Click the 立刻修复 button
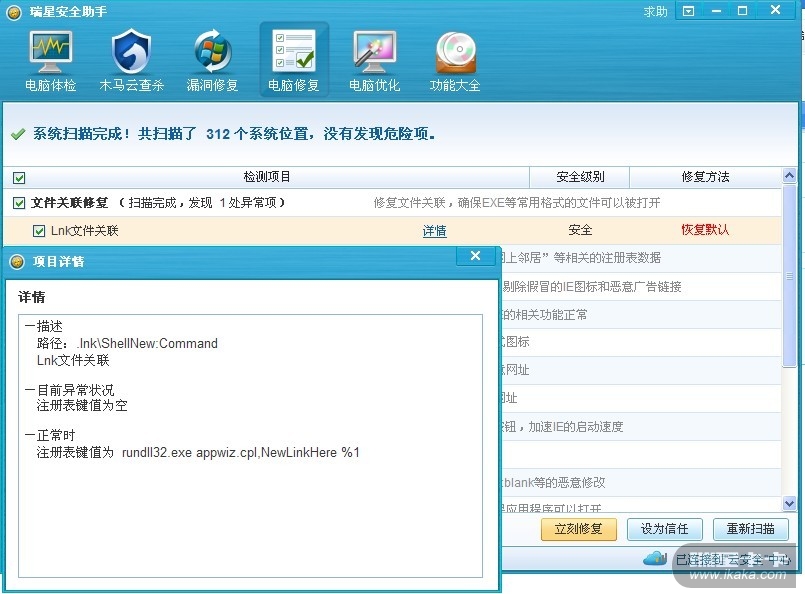Screen dimensions: 805x594 click(x=579, y=529)
